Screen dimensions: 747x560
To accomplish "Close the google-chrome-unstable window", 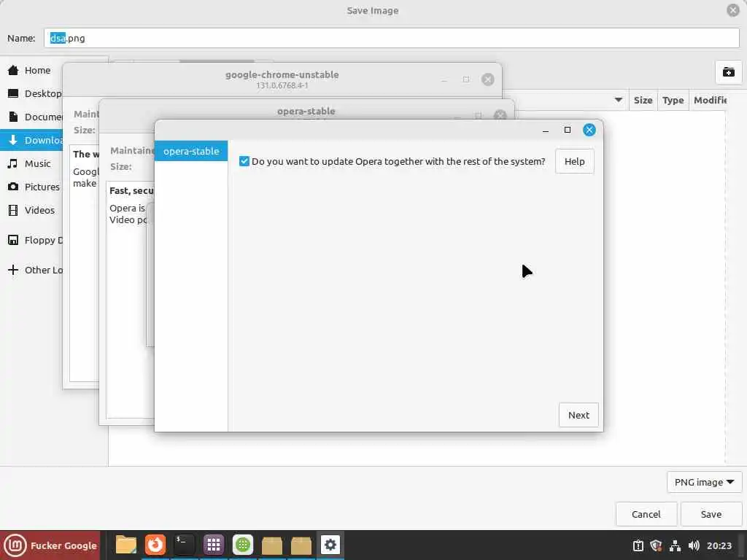I will coord(487,79).
